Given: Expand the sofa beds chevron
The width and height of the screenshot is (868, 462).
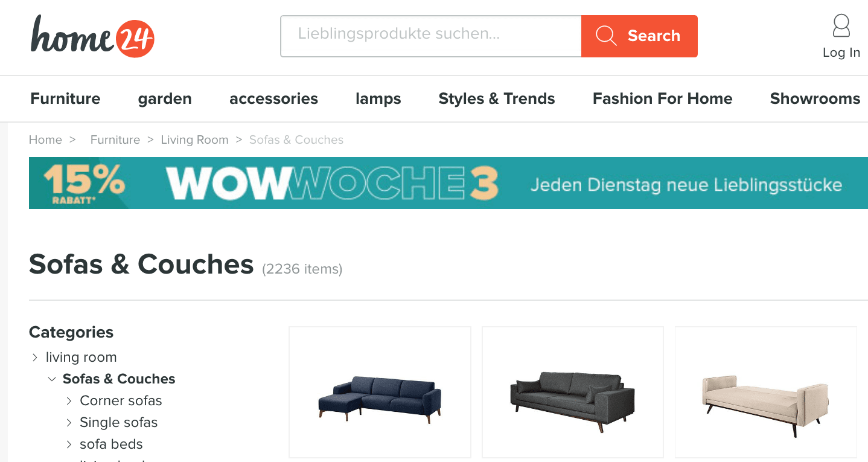Looking at the screenshot, I should (x=69, y=444).
